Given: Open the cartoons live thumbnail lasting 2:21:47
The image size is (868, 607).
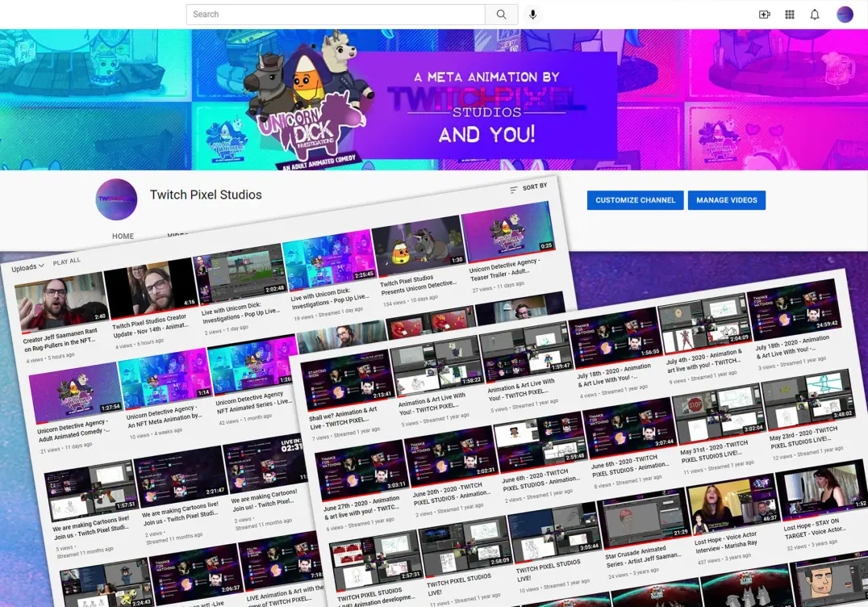Looking at the screenshot, I should point(181,477).
